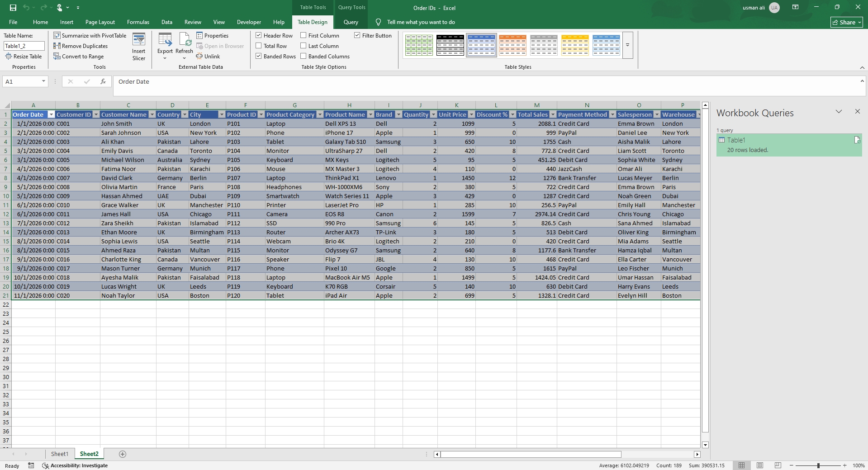Select Table1 query in pane

789,145
